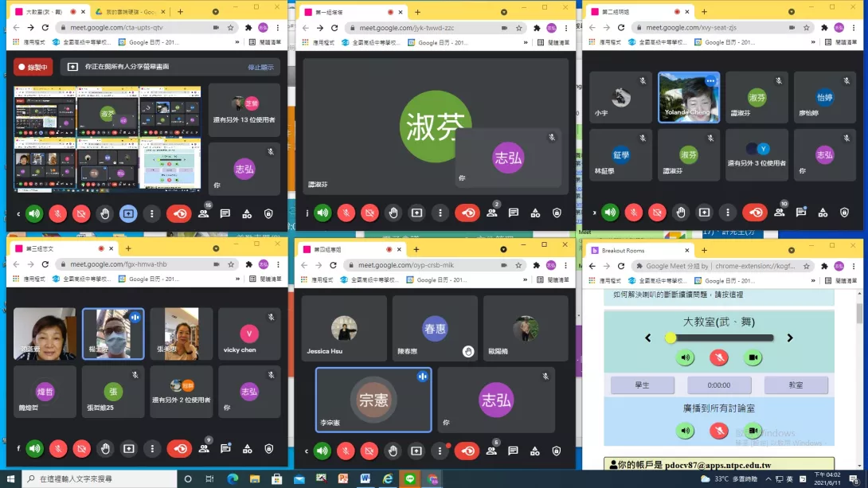The height and width of the screenshot is (488, 868).
Task: Toggle the camera button under 大教室(武、舞)
Action: (753, 357)
